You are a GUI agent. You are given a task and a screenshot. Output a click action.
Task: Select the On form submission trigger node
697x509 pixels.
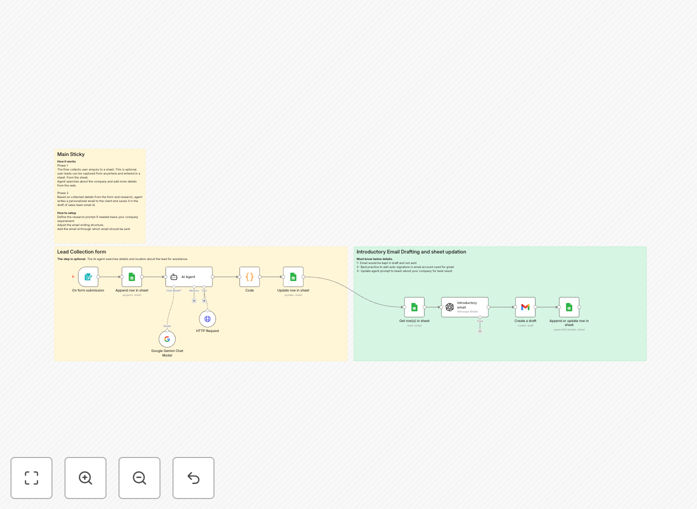coord(88,277)
